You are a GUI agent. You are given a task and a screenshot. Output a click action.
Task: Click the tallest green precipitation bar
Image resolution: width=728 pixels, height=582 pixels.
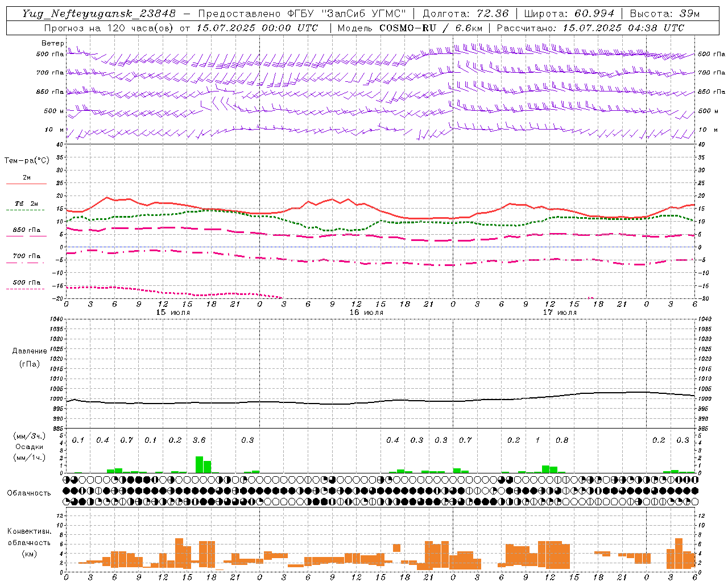(x=199, y=464)
